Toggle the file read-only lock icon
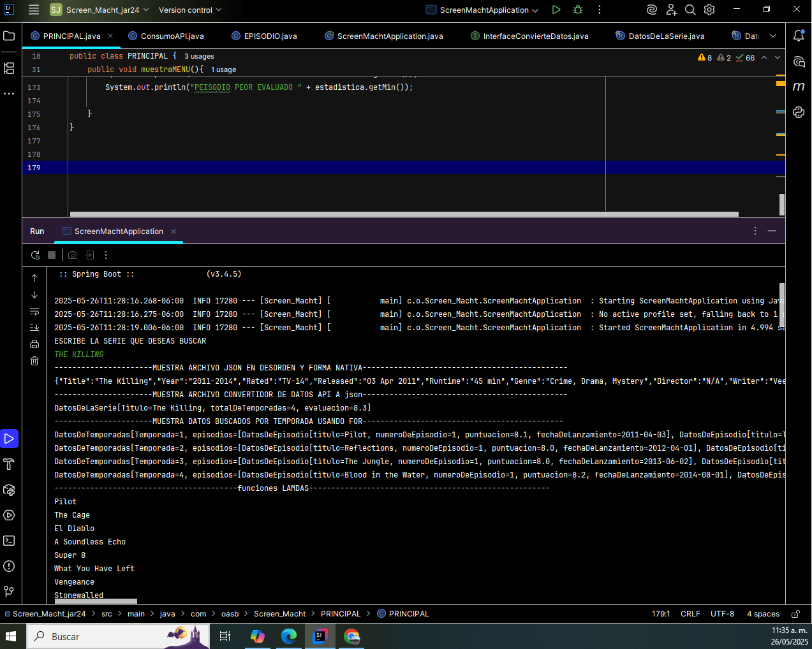This screenshot has height=649, width=812. coord(795,614)
